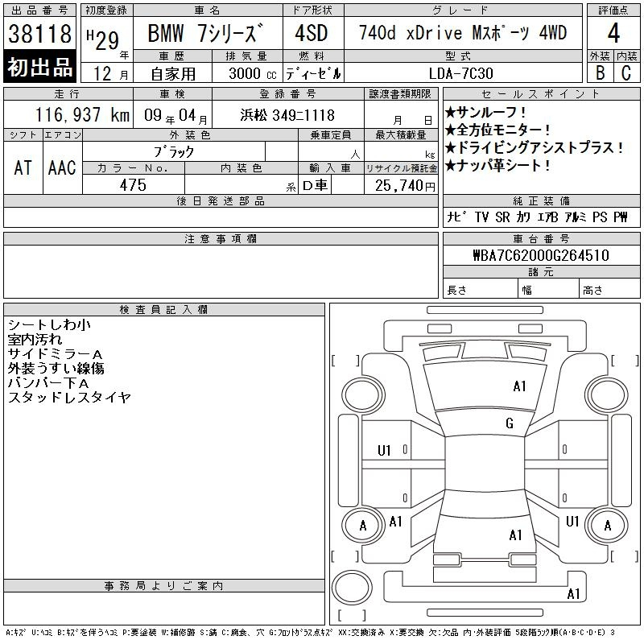Screen dimensions: 644x644
Task: Click the black 初出品 badge
Action: [39, 68]
